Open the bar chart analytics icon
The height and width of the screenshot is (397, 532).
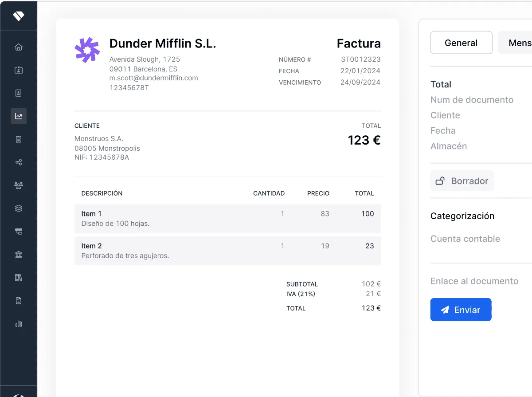[x=19, y=324]
